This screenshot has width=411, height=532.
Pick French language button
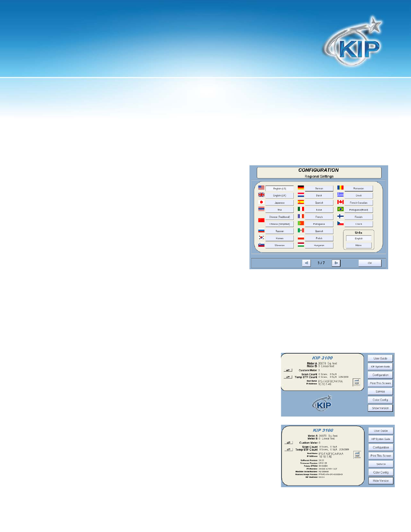[319, 217]
